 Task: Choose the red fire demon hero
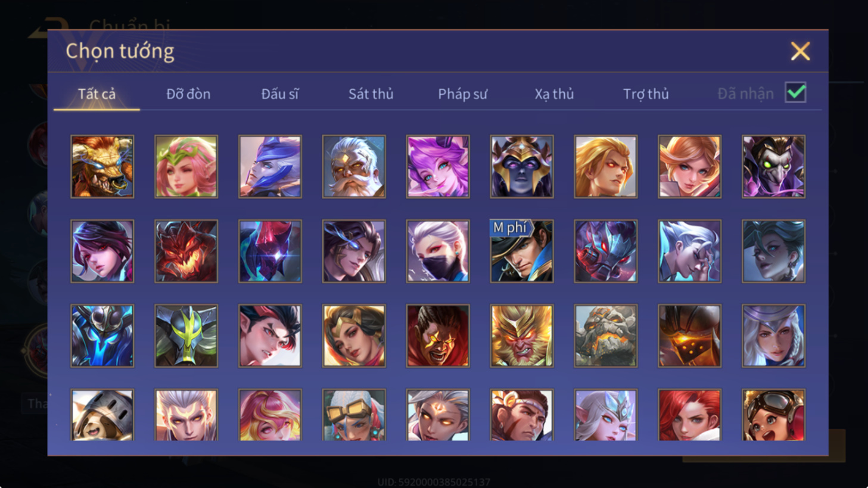186,251
